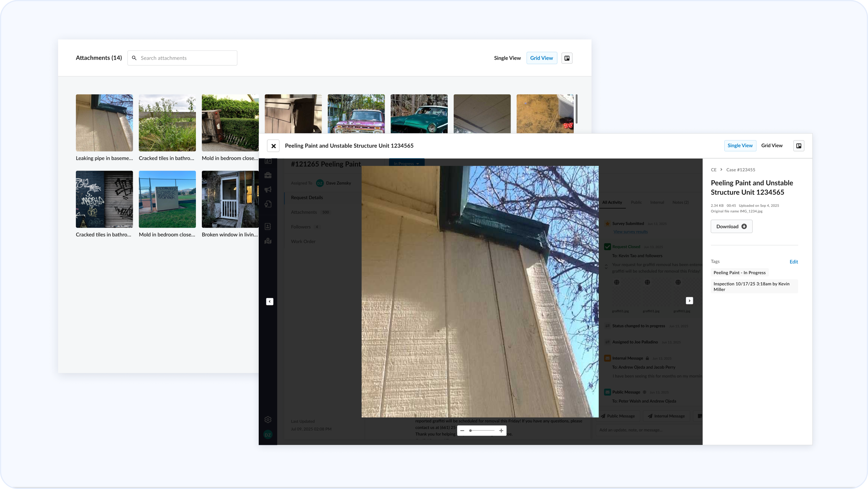Open the All Activity tab
868x489 pixels.
click(x=612, y=202)
